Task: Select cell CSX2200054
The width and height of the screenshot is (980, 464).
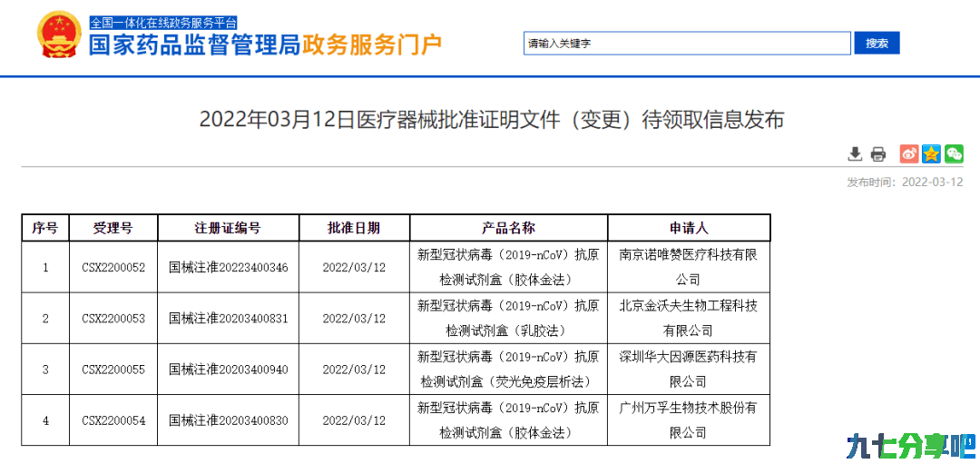Action: pos(113,420)
